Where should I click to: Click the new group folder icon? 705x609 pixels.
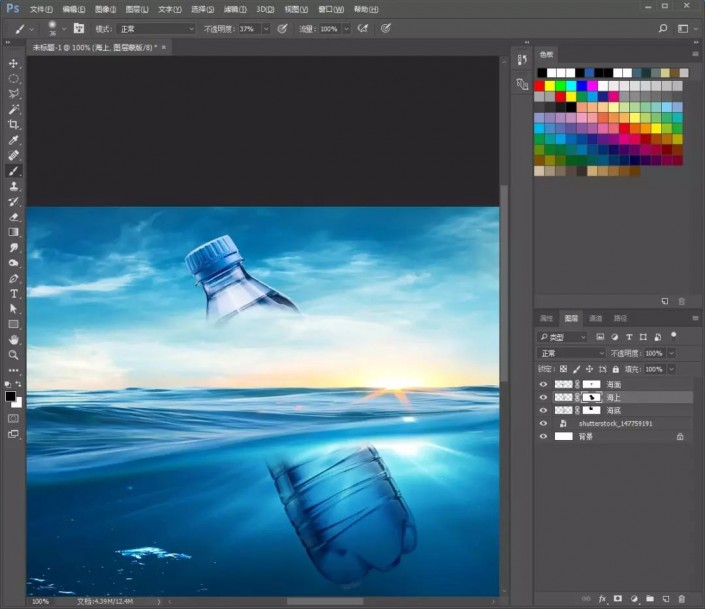tap(650, 599)
